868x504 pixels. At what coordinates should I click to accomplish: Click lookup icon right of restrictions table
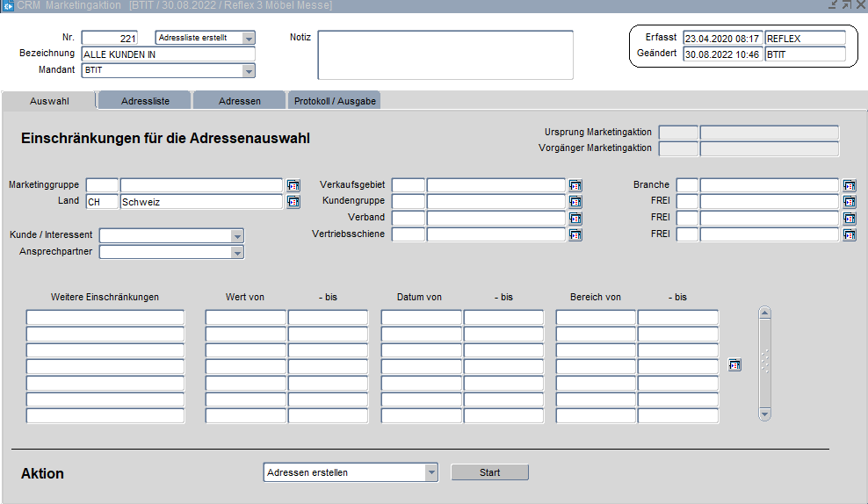click(x=734, y=365)
